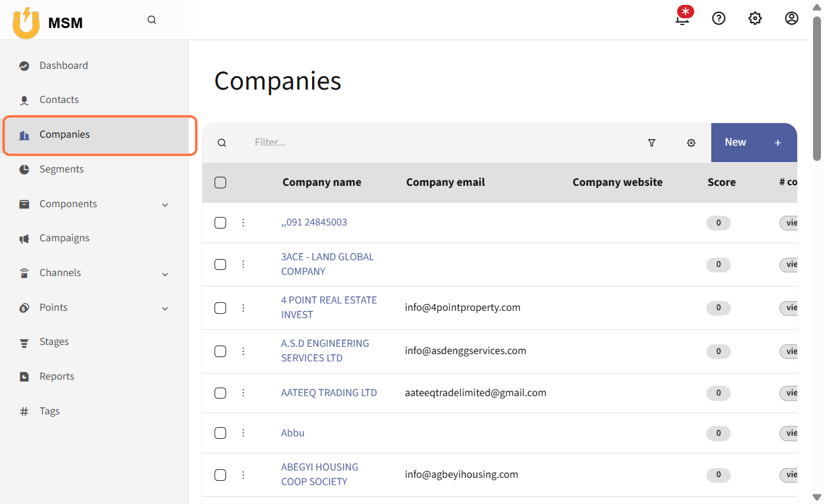Click the Filter search input field
The height and width of the screenshot is (504, 824).
coord(439,143)
